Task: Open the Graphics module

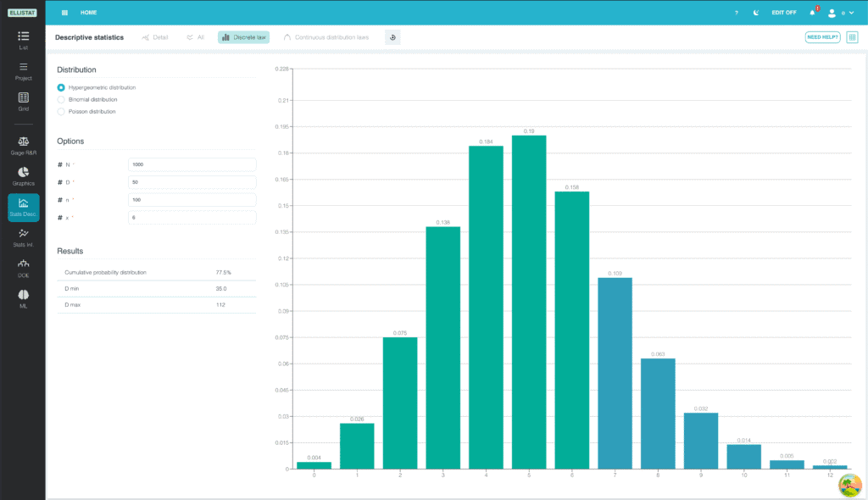Action: [x=23, y=176]
